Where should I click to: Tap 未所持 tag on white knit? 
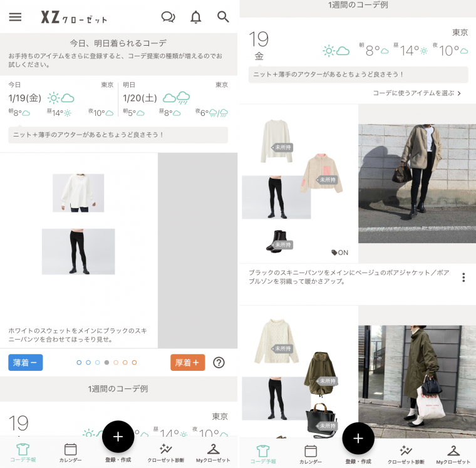[282, 147]
